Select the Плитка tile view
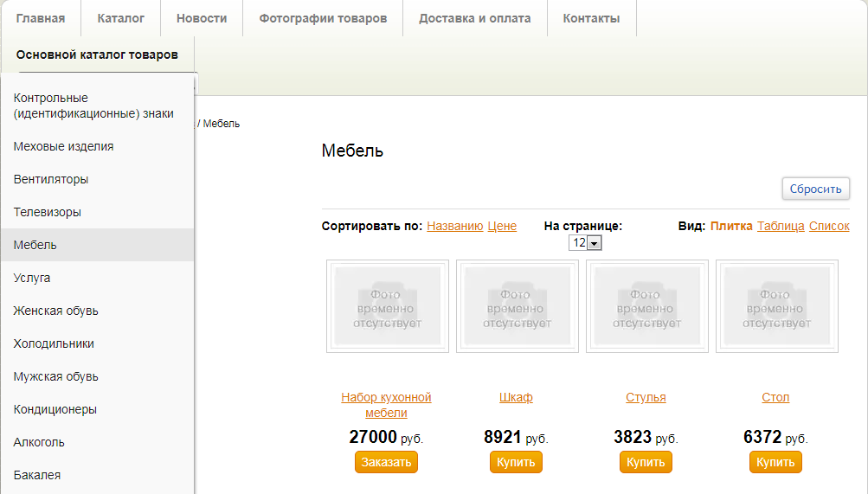The width and height of the screenshot is (868, 494). coord(731,226)
